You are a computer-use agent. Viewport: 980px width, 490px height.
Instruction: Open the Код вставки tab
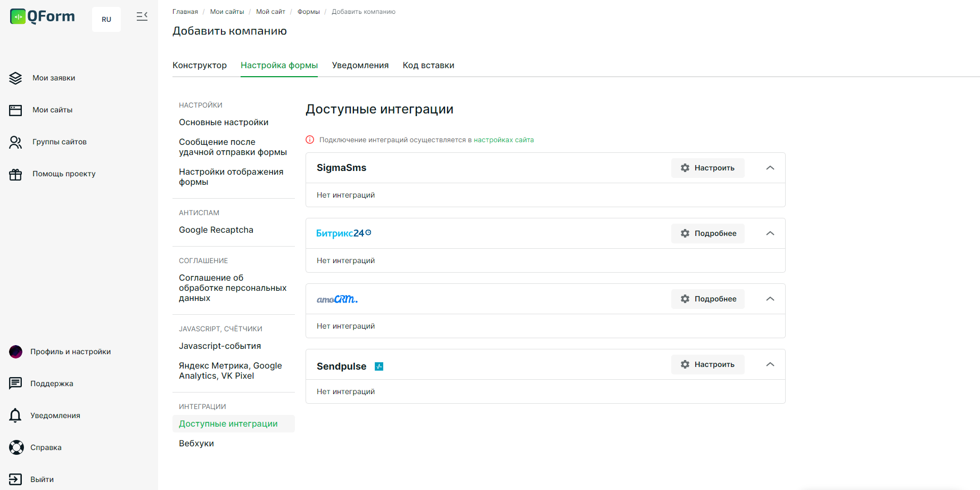point(429,65)
